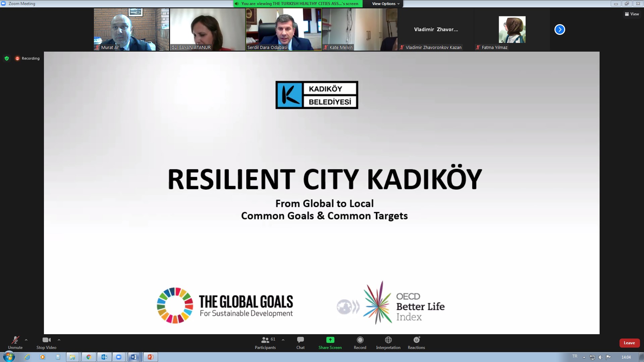
Task: Click the OECD Better Life Index logo
Action: click(391, 303)
